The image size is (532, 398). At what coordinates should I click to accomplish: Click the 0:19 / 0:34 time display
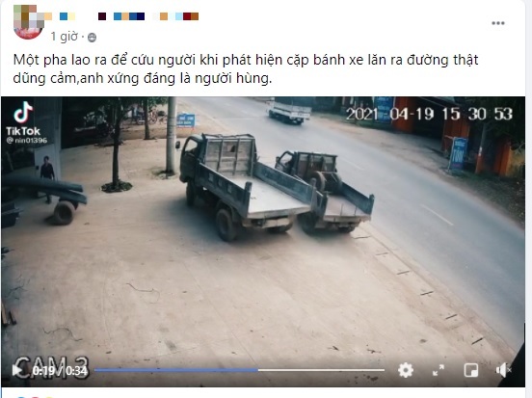(x=60, y=371)
